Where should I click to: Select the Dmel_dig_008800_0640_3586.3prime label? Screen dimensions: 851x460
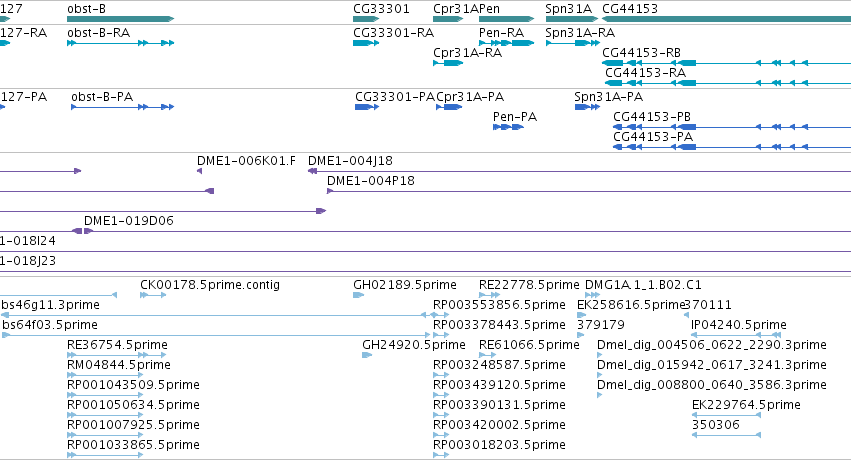[712, 385]
